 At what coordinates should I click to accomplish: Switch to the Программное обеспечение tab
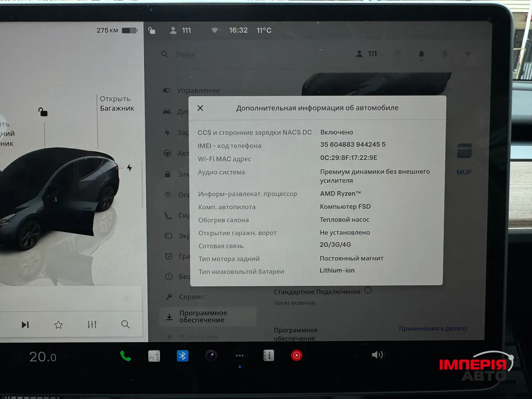(x=202, y=317)
